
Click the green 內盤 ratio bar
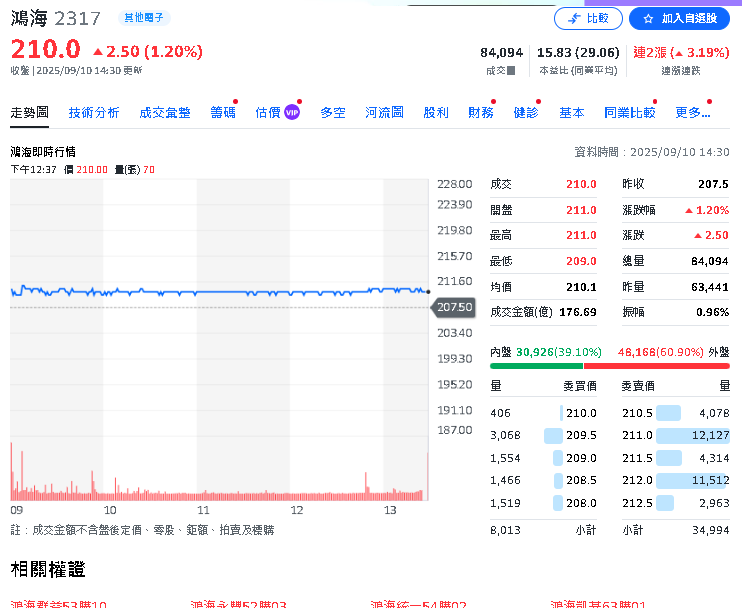pos(537,366)
